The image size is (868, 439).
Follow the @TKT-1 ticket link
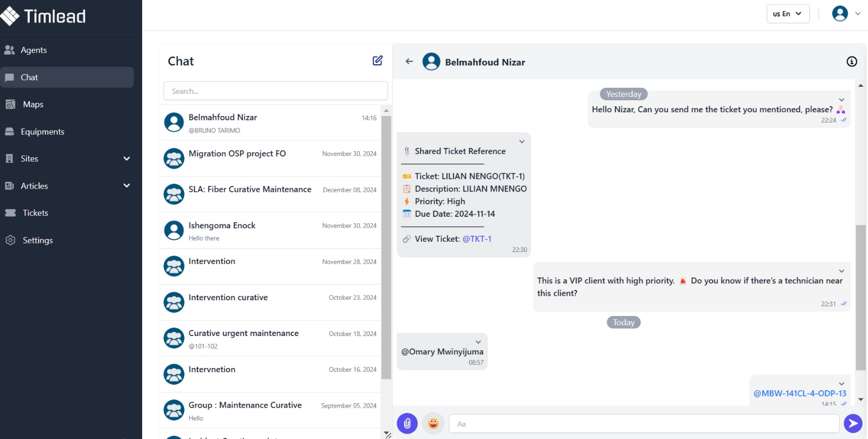click(477, 239)
